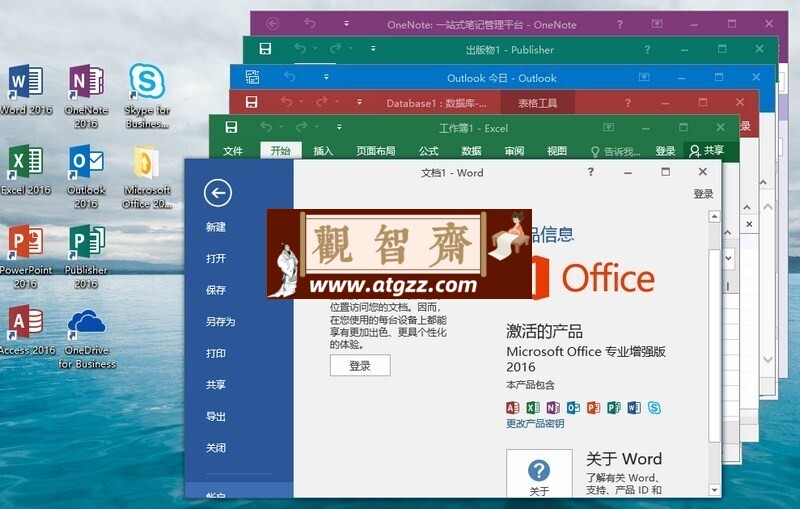Click send/receive icon in Outlook title bar

pos(253,77)
